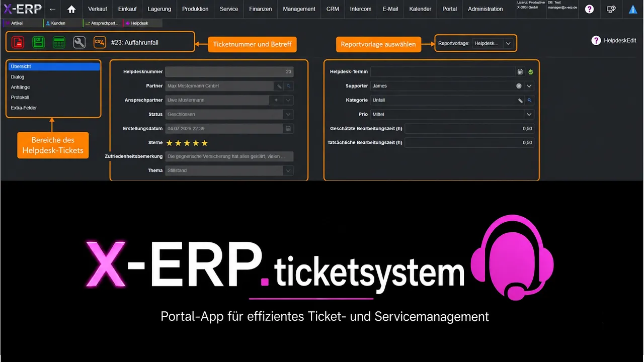
Task: Edit Partner with the pencil icon
Action: (x=279, y=86)
